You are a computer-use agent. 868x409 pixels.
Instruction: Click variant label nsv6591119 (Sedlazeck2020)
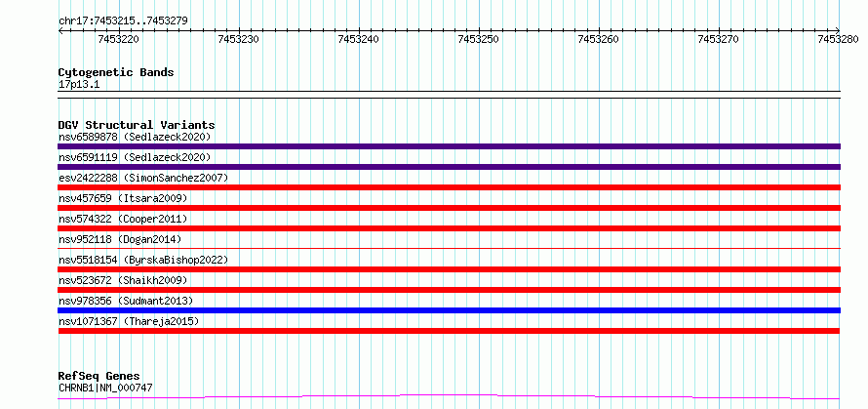coord(135,157)
